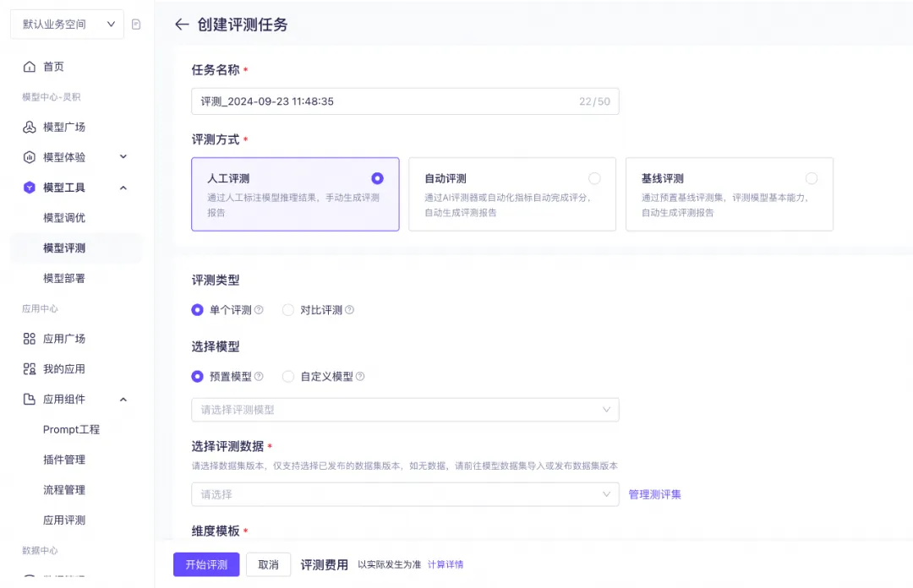The image size is (913, 588).
Task: Open 模型部署 submenu item
Action: [x=64, y=278]
